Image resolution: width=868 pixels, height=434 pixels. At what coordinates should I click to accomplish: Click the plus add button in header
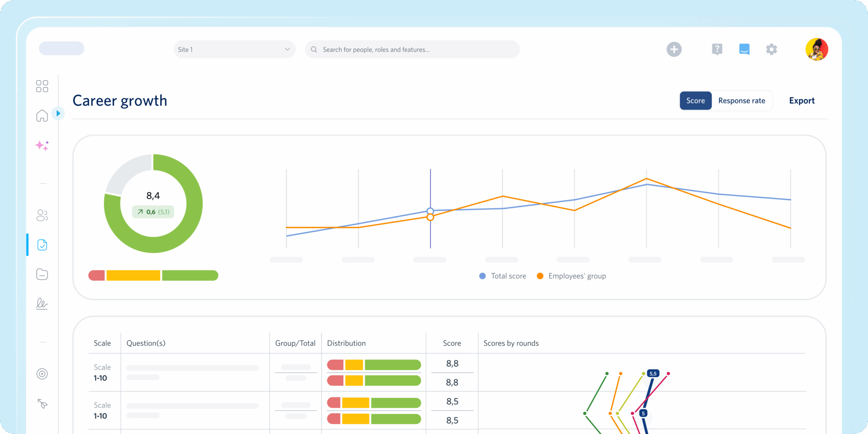click(x=674, y=50)
